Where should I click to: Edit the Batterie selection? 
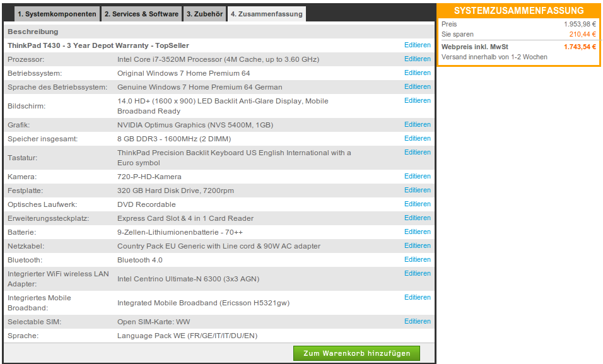tap(418, 232)
